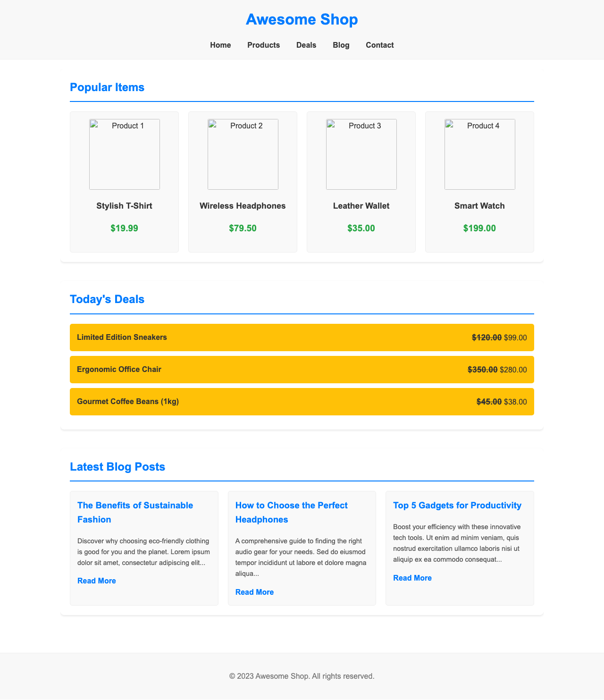Screen dimensions: 604x700
Task: Open the Products page
Action: pyautogui.click(x=263, y=45)
